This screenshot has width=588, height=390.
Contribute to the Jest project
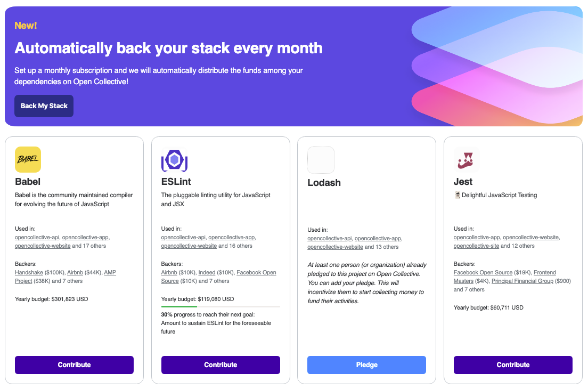click(x=513, y=365)
